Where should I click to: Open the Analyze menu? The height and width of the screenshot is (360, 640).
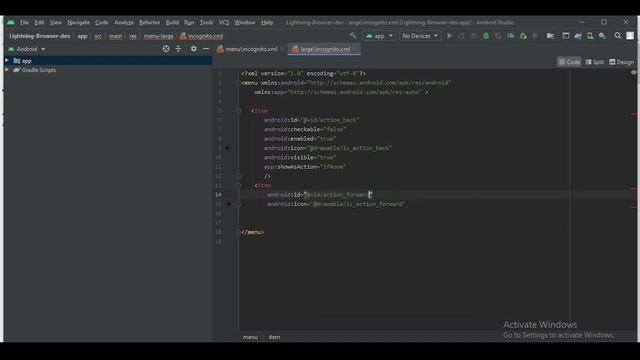124,22
